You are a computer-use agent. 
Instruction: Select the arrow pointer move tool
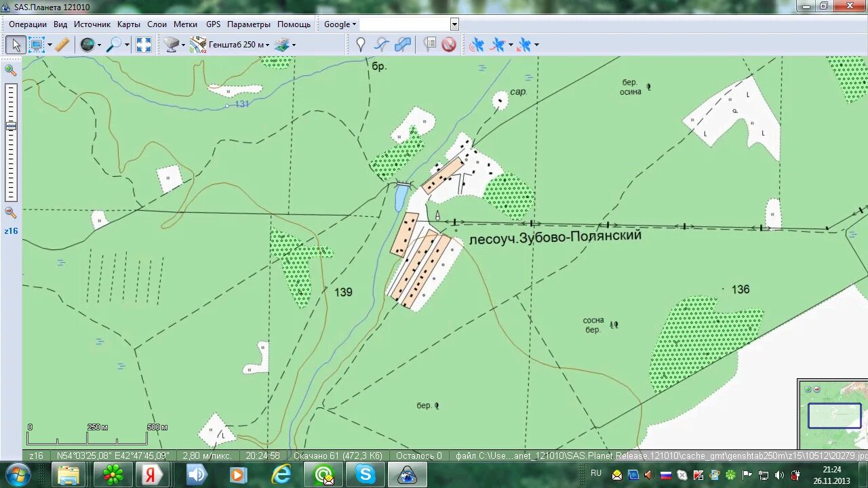(16, 45)
